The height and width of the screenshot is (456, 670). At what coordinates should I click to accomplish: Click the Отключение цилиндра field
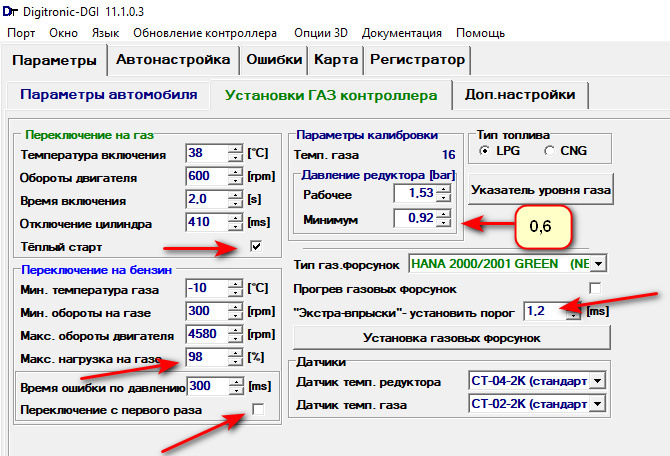click(x=207, y=222)
